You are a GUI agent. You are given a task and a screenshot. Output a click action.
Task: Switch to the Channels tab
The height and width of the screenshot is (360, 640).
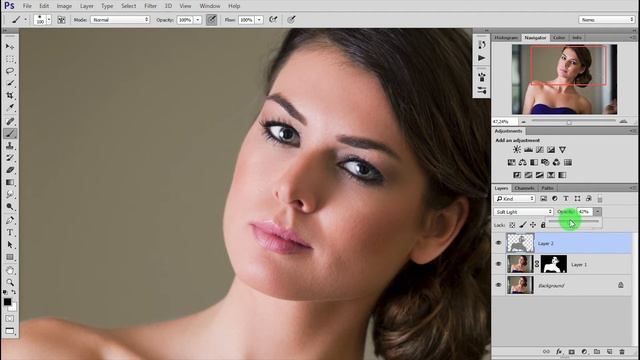tap(524, 188)
